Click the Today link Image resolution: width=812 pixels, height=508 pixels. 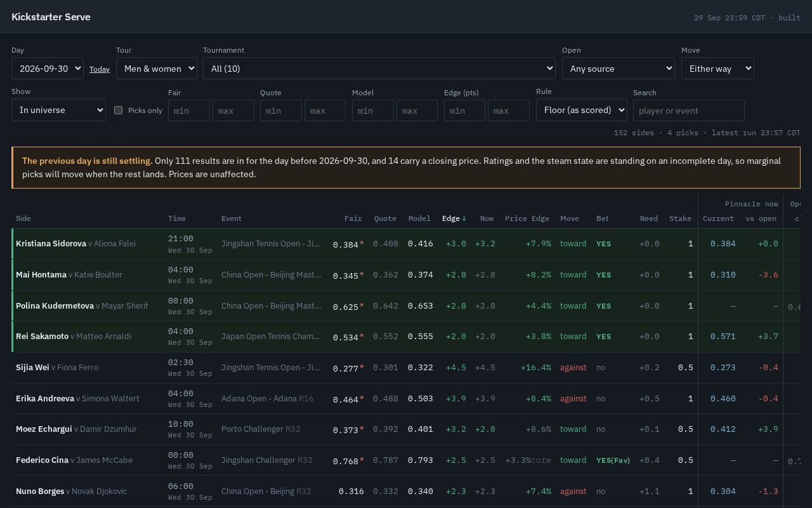(100, 69)
